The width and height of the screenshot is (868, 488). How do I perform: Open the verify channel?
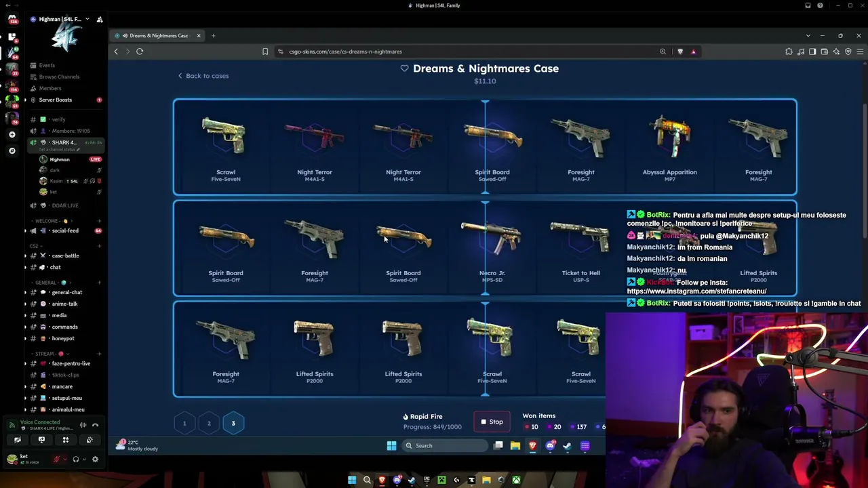(58, 120)
